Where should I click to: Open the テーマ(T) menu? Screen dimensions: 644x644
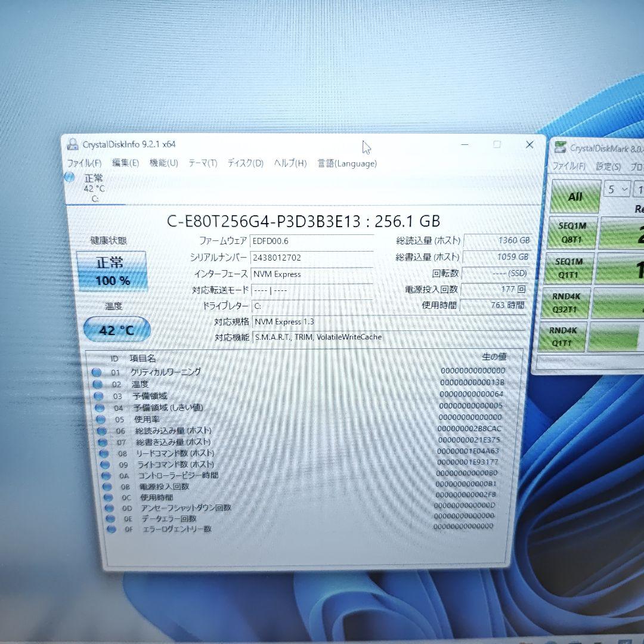click(x=204, y=163)
